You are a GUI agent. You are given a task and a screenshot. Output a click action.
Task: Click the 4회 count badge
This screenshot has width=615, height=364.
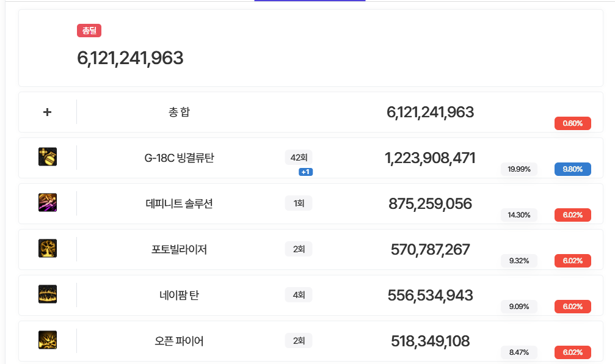299,295
